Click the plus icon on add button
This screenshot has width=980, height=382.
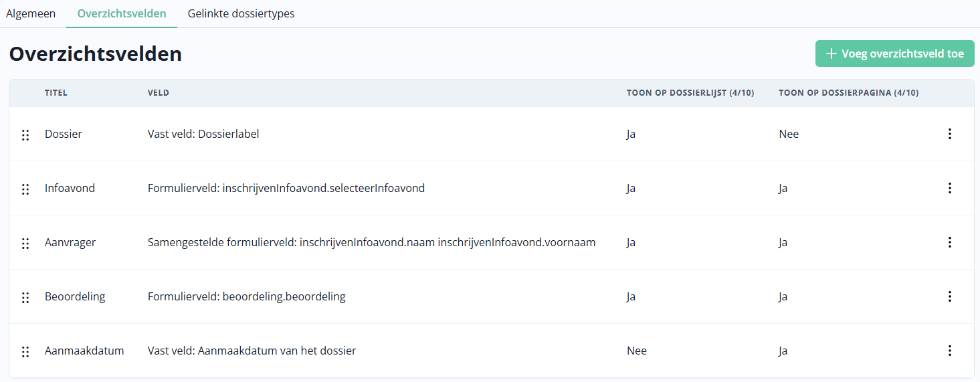tap(831, 54)
